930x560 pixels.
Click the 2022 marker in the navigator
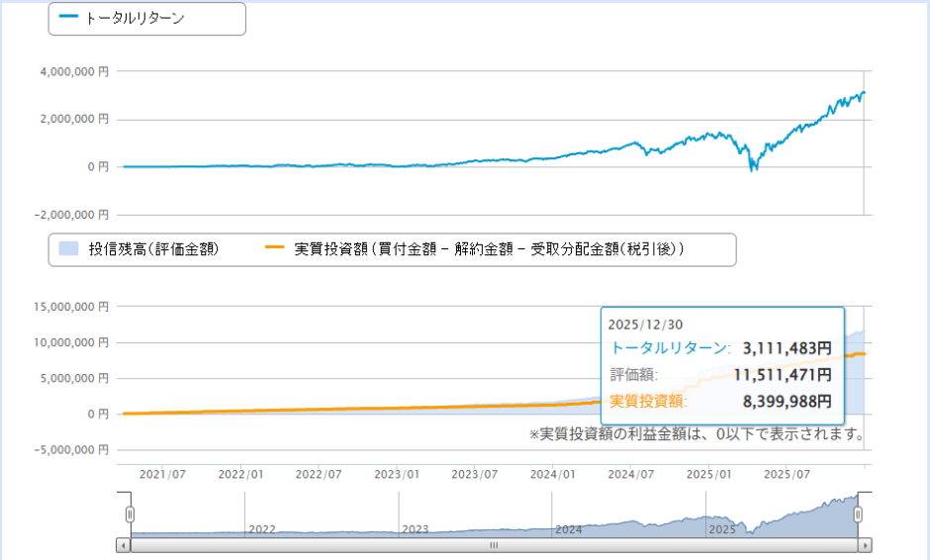pyautogui.click(x=262, y=529)
